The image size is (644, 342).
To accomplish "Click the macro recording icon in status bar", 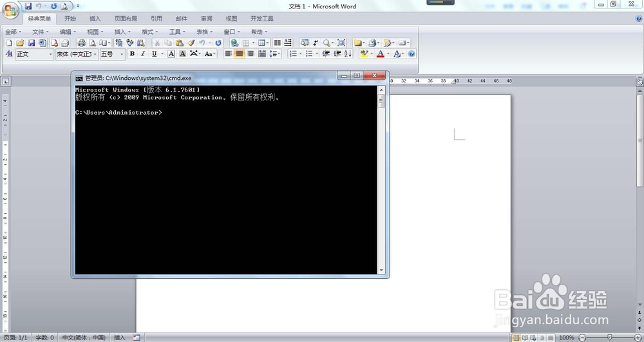I will point(137,337).
